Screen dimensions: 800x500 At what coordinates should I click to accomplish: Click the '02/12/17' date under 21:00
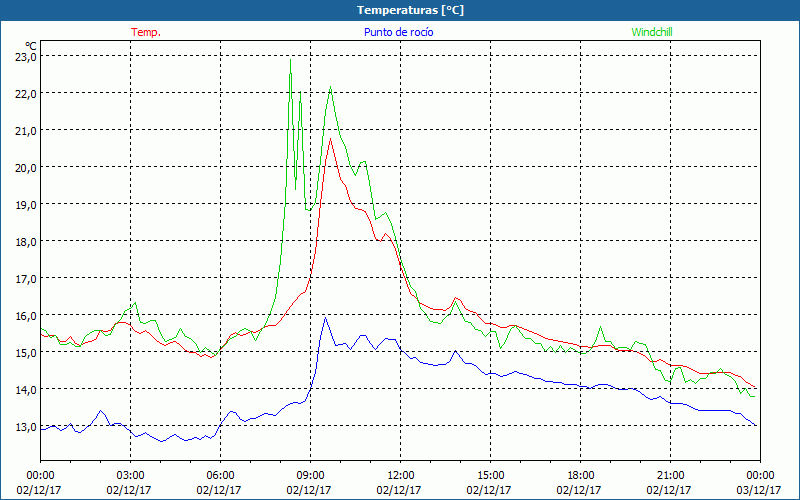669,490
